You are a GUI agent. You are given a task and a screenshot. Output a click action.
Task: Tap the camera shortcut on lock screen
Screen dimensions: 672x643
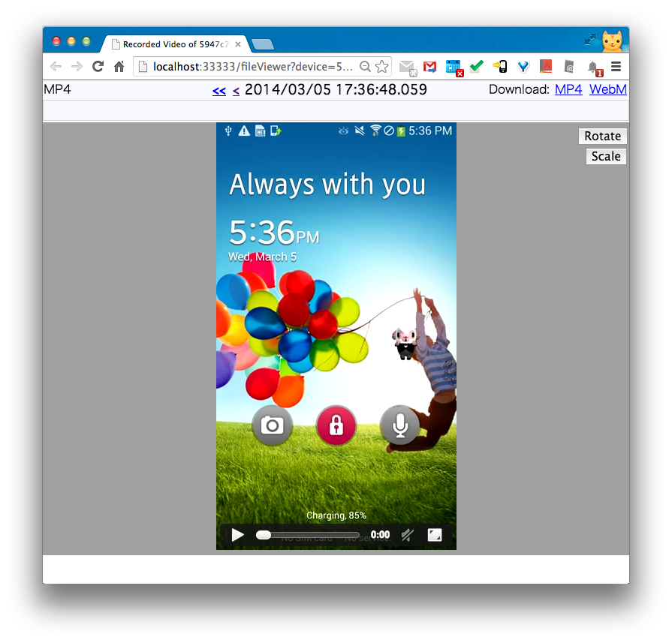(272, 425)
